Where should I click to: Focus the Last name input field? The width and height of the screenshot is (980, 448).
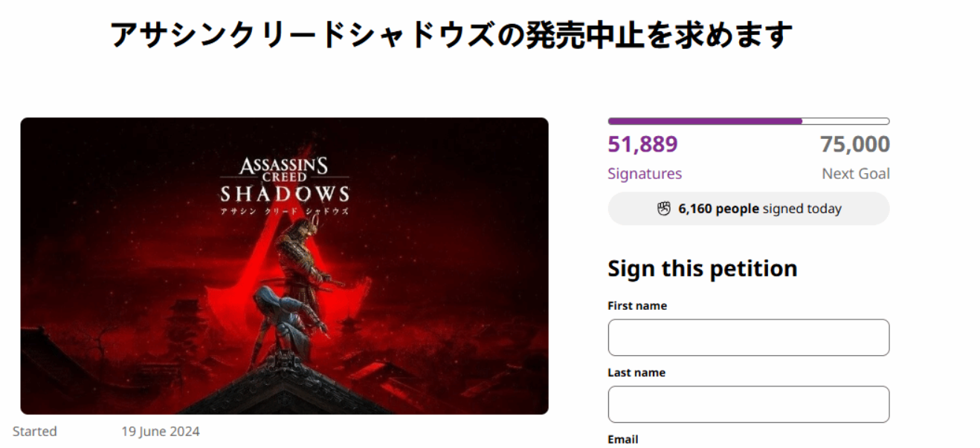(748, 404)
